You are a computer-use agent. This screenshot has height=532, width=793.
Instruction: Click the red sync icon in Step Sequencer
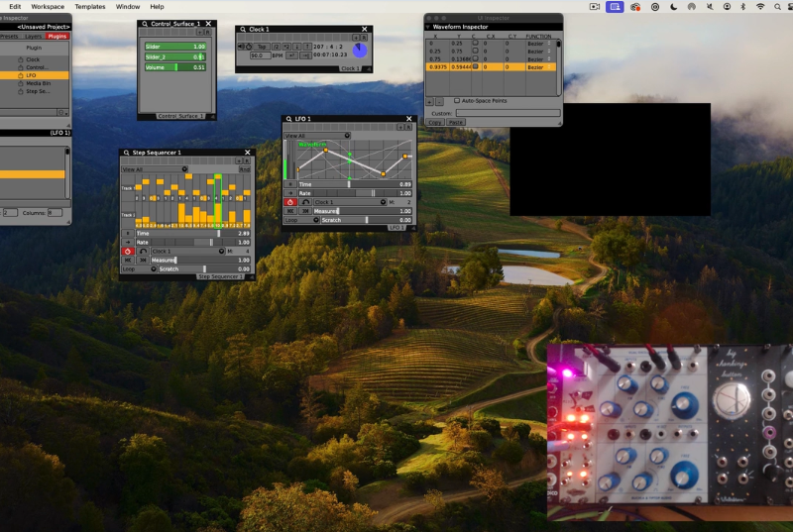128,251
